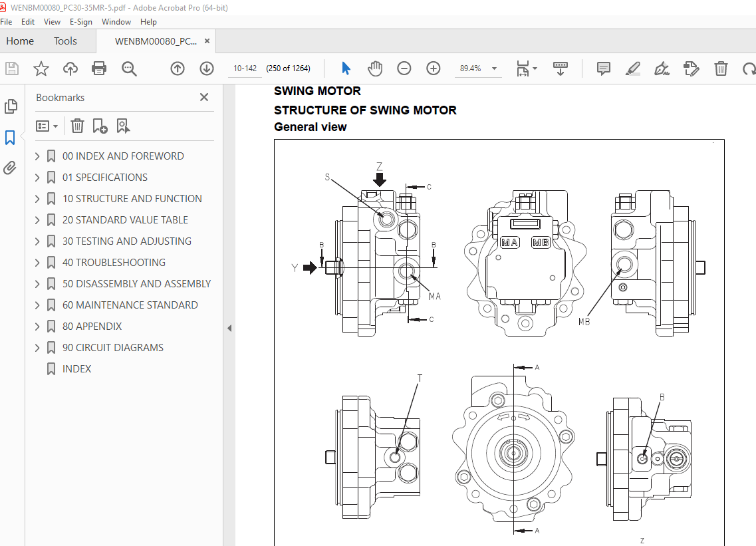Select the Highlight text pen tool

632,68
